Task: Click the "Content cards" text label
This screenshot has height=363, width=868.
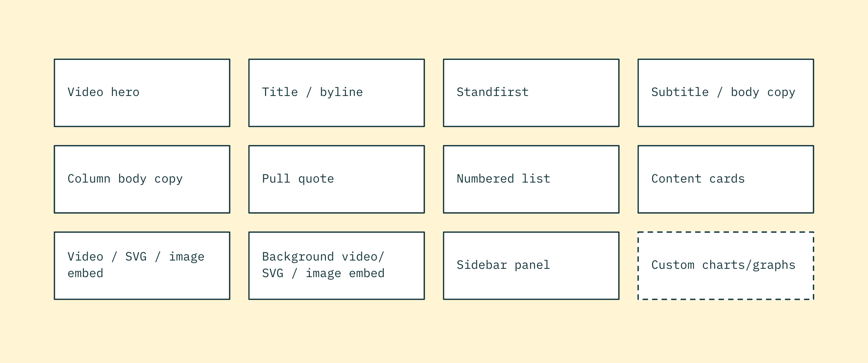Action: point(698,179)
